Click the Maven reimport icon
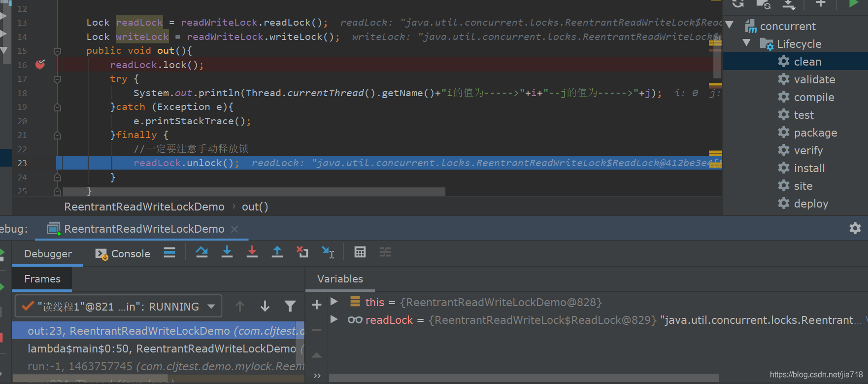This screenshot has height=384, width=868. 738,3
